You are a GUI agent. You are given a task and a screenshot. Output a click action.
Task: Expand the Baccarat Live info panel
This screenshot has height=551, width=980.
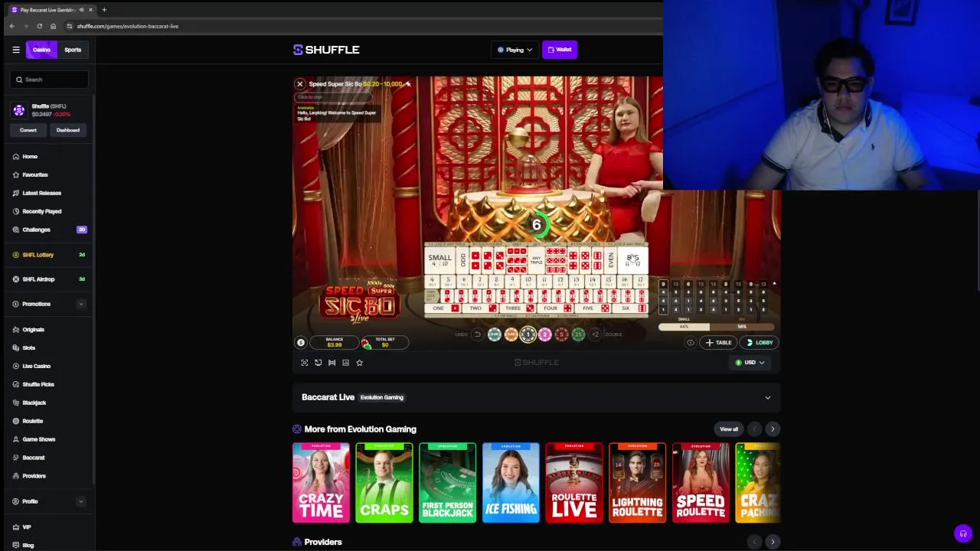[768, 397]
